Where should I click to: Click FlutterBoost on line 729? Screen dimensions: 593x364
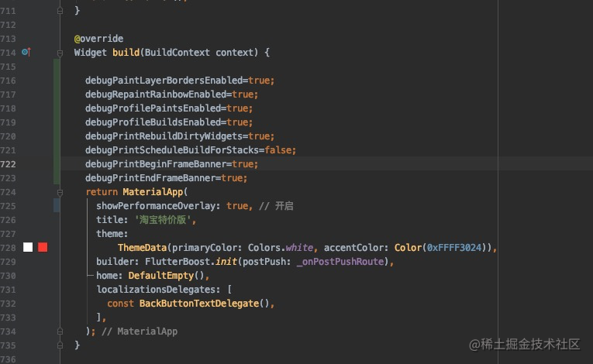[177, 262]
